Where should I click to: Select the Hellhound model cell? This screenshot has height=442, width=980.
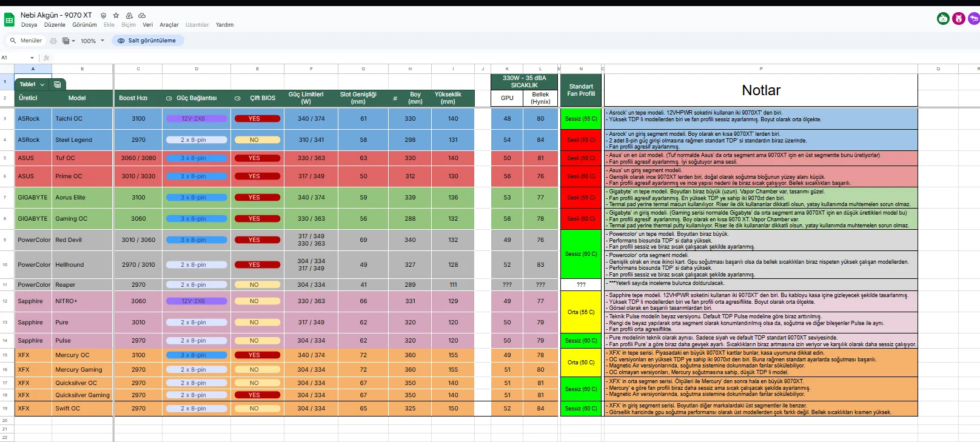(x=82, y=265)
